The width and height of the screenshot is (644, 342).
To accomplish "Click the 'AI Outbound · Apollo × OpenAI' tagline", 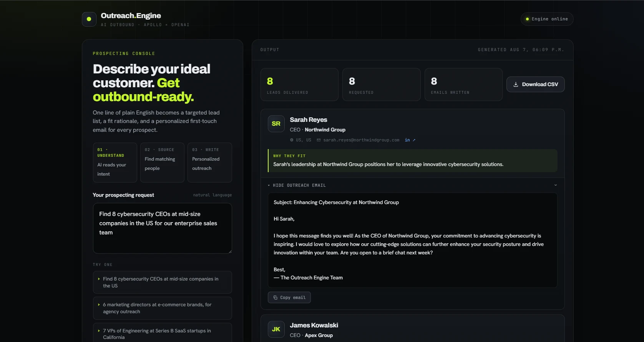I will tap(145, 25).
